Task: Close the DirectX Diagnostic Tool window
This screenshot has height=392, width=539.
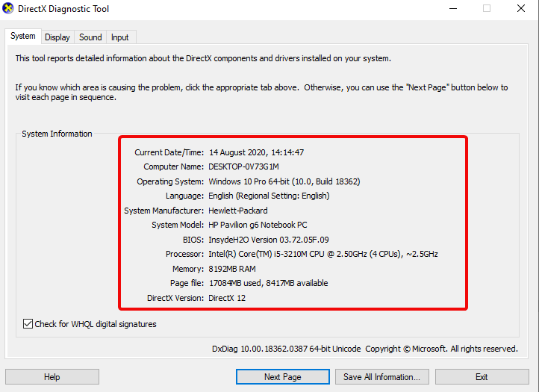Action: click(521, 9)
